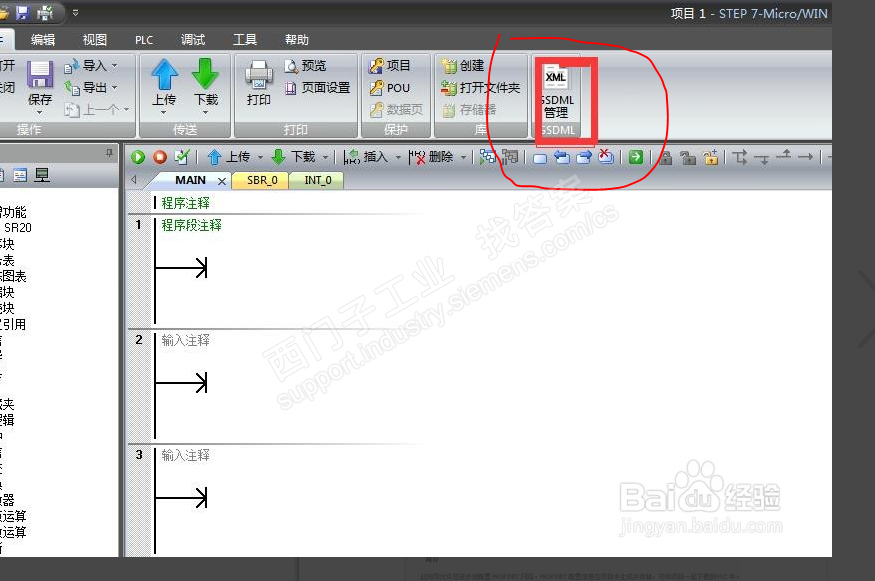Click the insert up line icon

click(x=783, y=155)
